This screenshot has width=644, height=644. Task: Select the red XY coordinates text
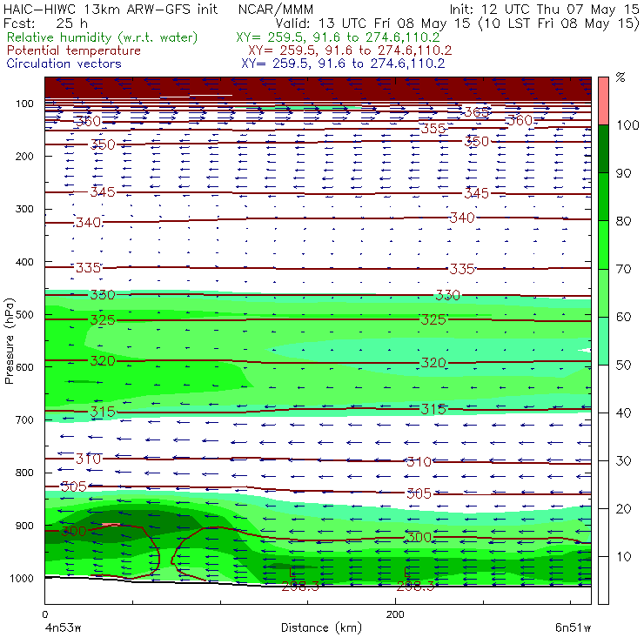click(x=350, y=50)
